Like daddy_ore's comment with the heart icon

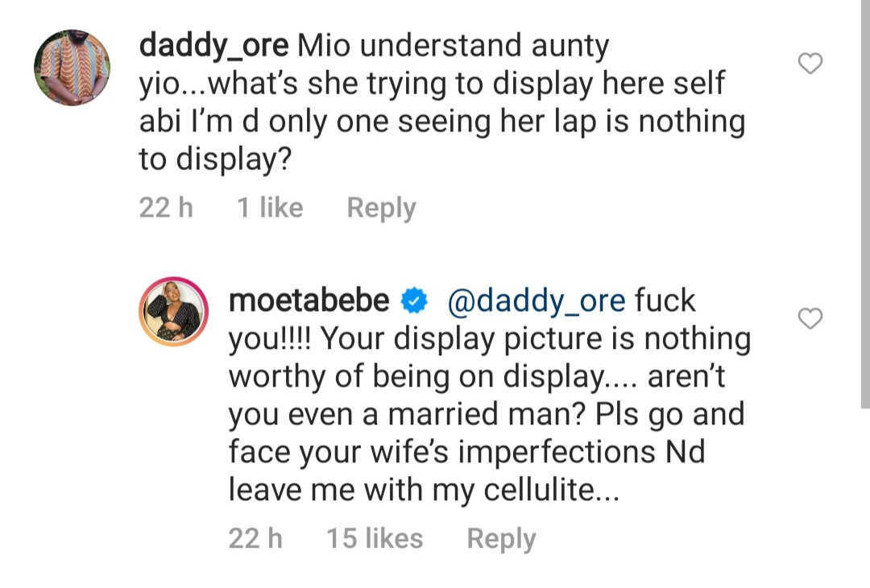[810, 64]
